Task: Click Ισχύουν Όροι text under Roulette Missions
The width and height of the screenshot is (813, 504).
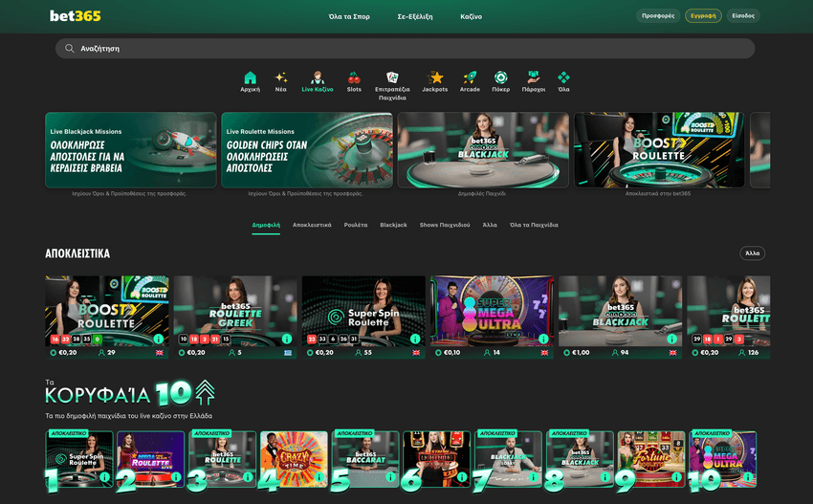Action: point(305,194)
